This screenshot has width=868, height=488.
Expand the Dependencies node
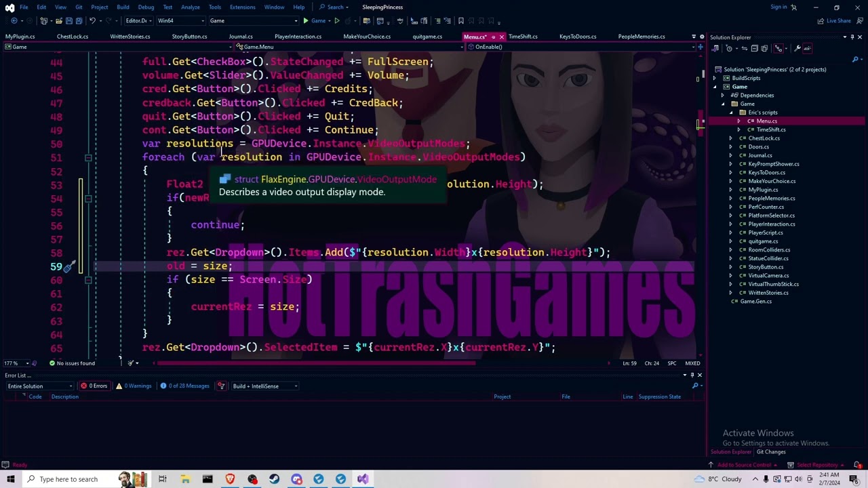tap(723, 96)
